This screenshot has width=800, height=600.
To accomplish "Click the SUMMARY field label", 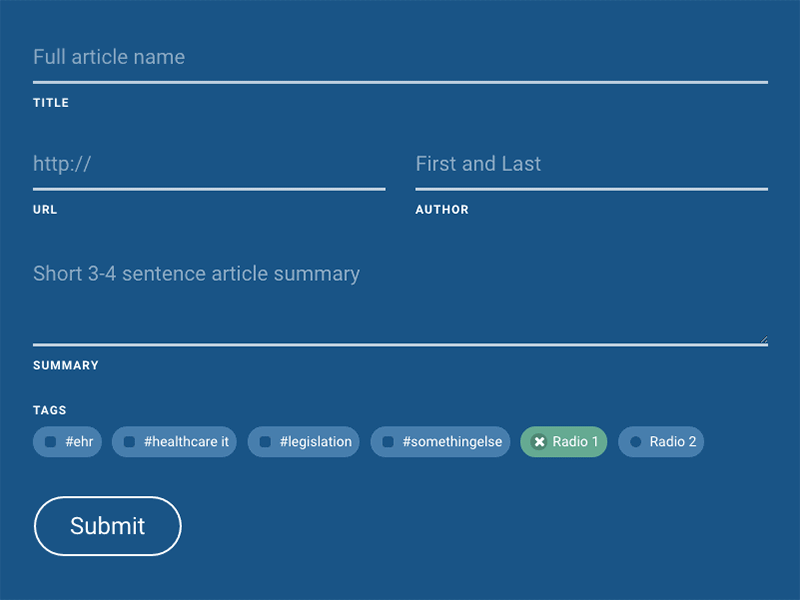I will click(x=66, y=366).
